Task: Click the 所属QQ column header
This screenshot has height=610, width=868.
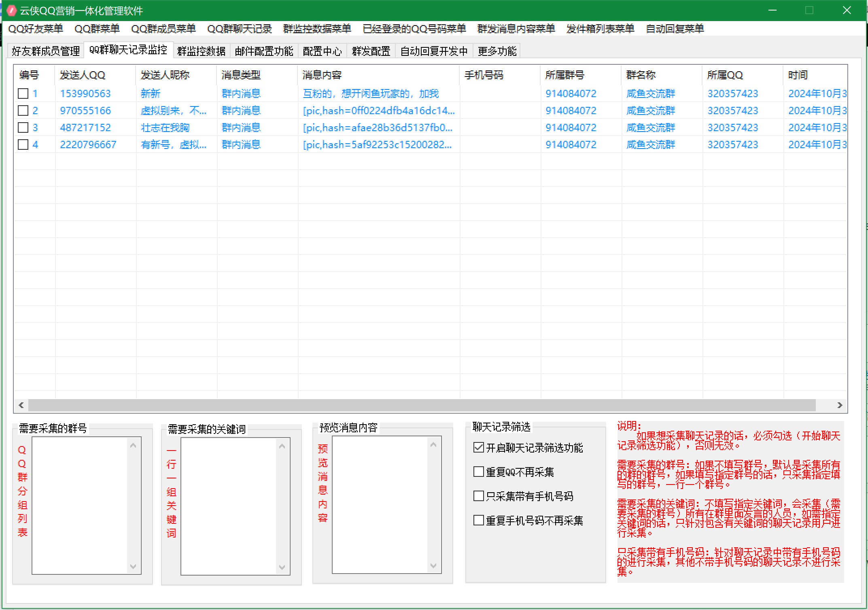Action: (x=743, y=75)
